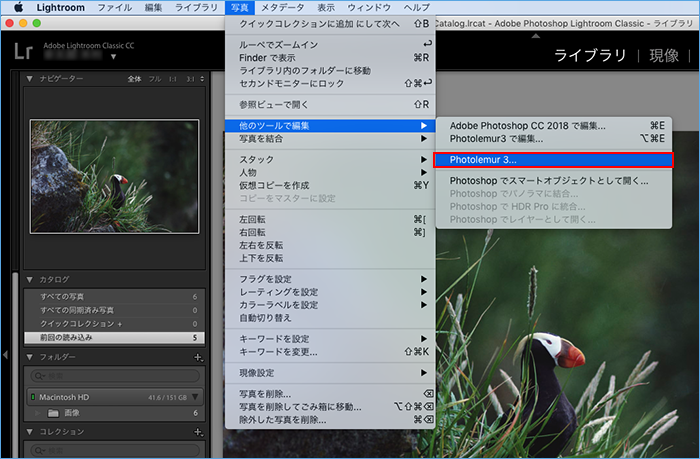Viewport: 700px width, 459px height.
Task: Select ルーペでズームイン menu item
Action: [x=330, y=45]
